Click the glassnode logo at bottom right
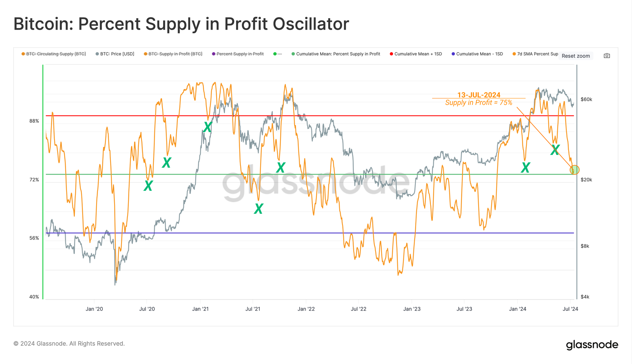 [x=592, y=345]
